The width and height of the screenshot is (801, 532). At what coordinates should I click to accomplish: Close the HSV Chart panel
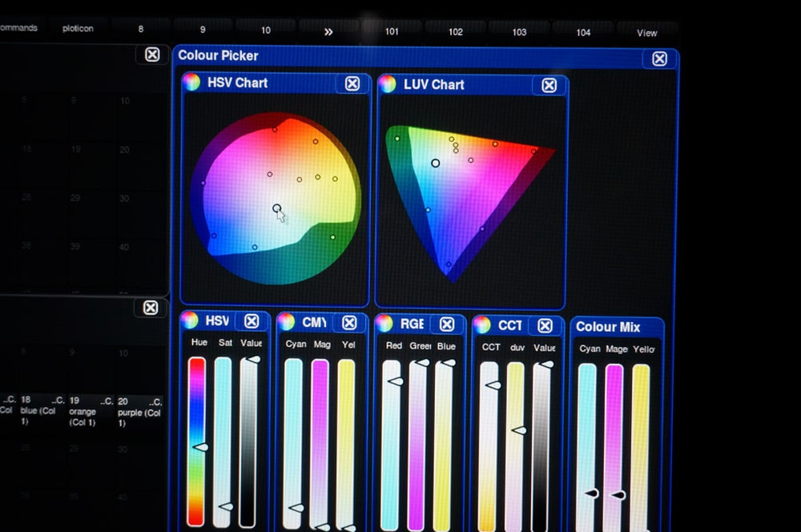click(x=352, y=83)
